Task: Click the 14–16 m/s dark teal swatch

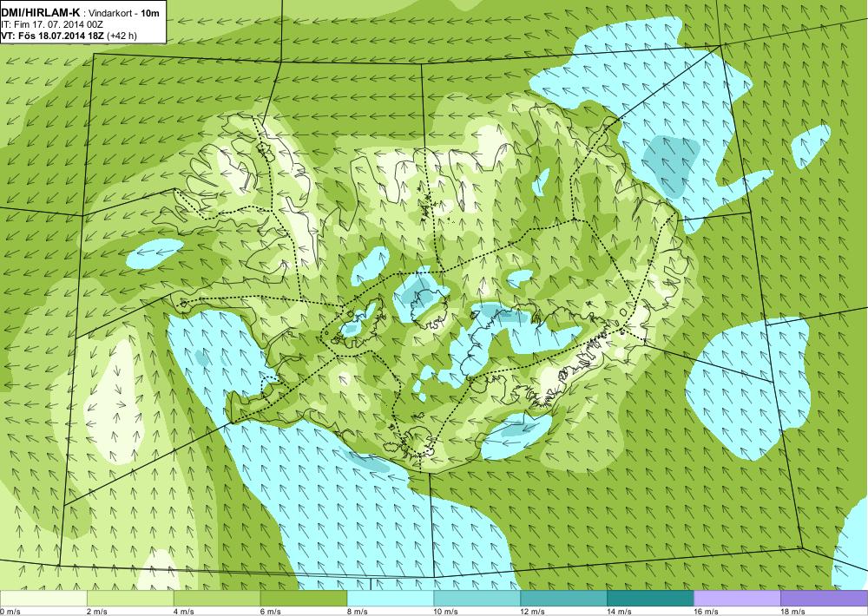Action: click(650, 599)
